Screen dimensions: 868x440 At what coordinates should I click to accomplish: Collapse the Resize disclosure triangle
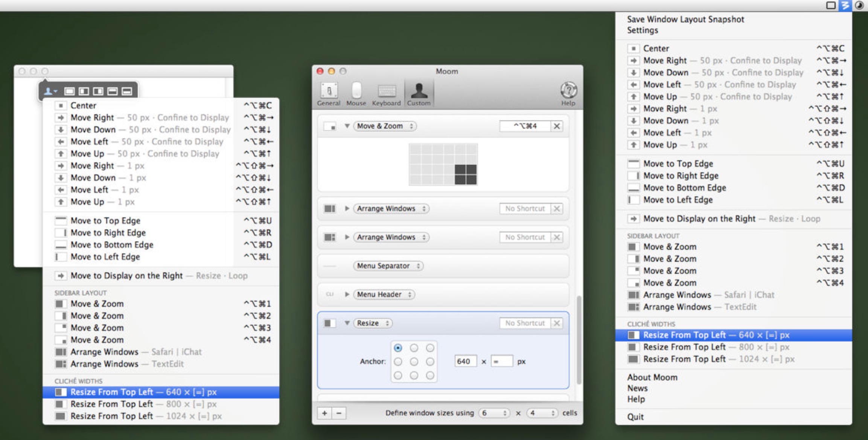[347, 323]
